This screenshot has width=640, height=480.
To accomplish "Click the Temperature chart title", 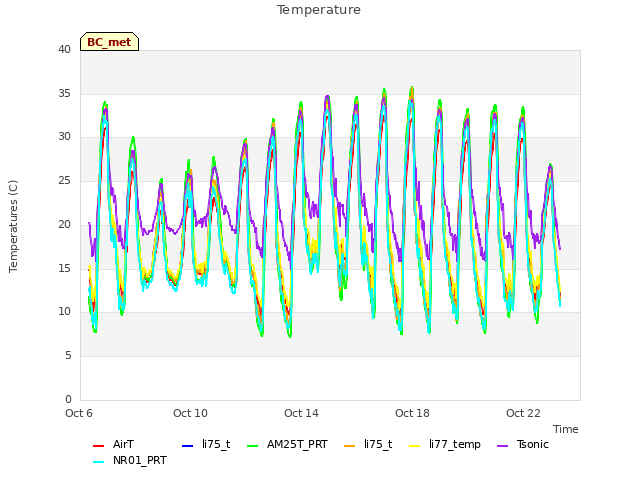I will [x=319, y=10].
